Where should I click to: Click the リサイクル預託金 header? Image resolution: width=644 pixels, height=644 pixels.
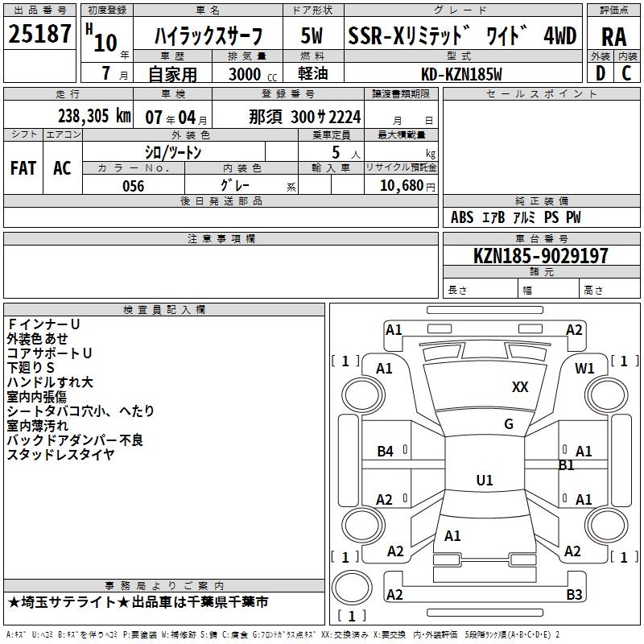[401, 167]
